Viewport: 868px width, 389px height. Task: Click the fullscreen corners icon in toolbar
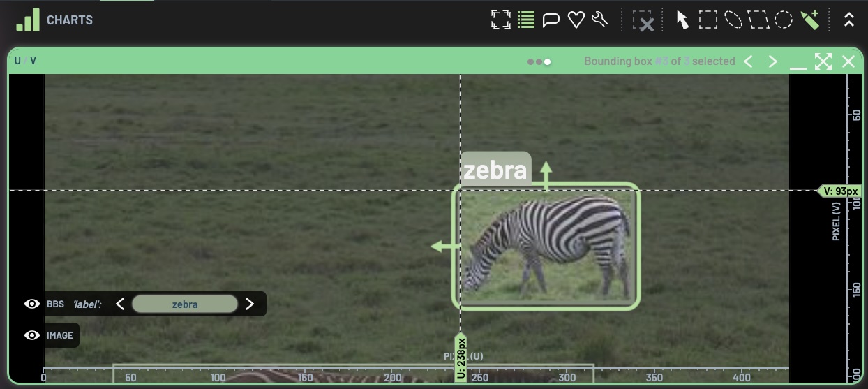[500, 20]
